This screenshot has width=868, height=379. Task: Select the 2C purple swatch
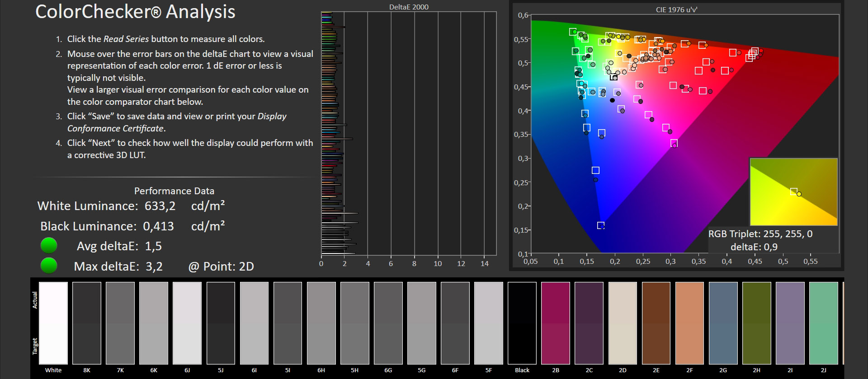(589, 323)
